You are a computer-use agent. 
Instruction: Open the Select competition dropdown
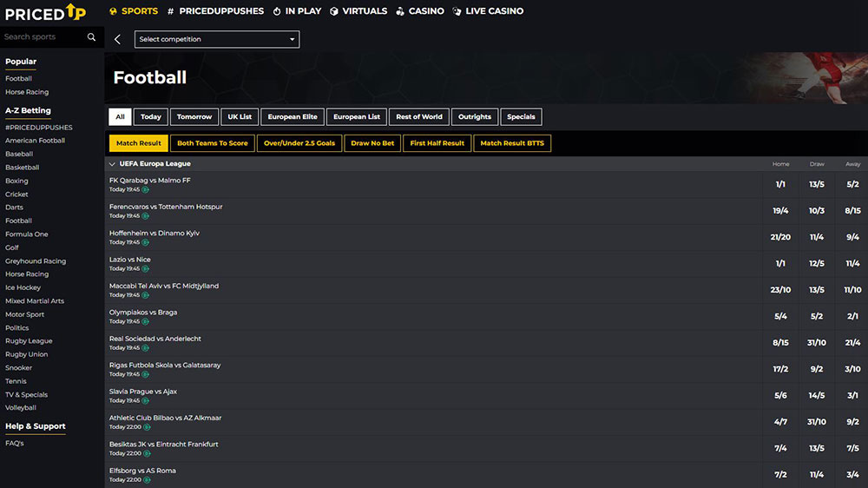point(217,39)
